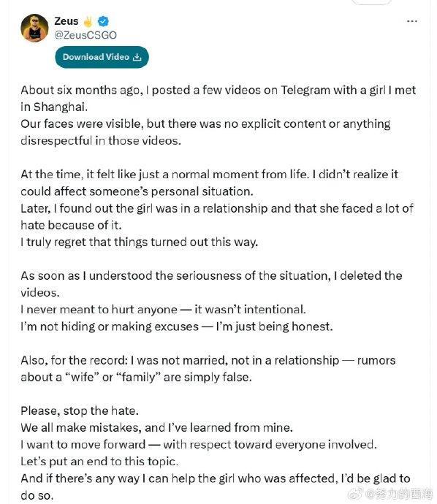Click the 'Also, for the record' paragraph
The image size is (437, 504).
point(208,369)
